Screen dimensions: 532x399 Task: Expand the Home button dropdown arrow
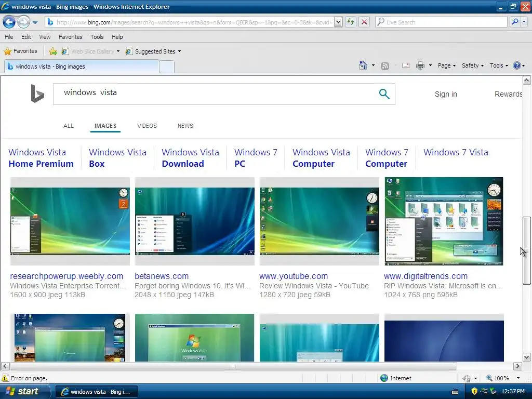click(373, 65)
